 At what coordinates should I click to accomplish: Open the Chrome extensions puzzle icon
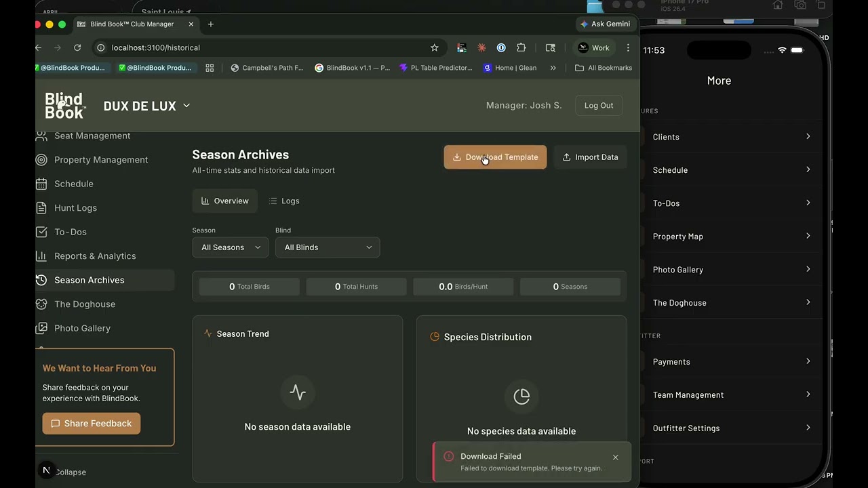click(521, 47)
